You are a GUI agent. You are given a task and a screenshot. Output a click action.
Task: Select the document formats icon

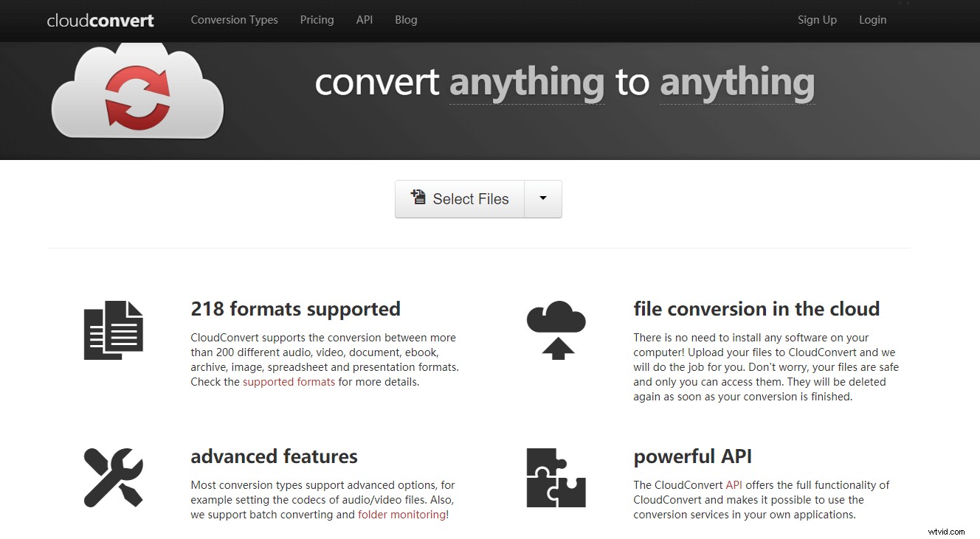pos(112,330)
